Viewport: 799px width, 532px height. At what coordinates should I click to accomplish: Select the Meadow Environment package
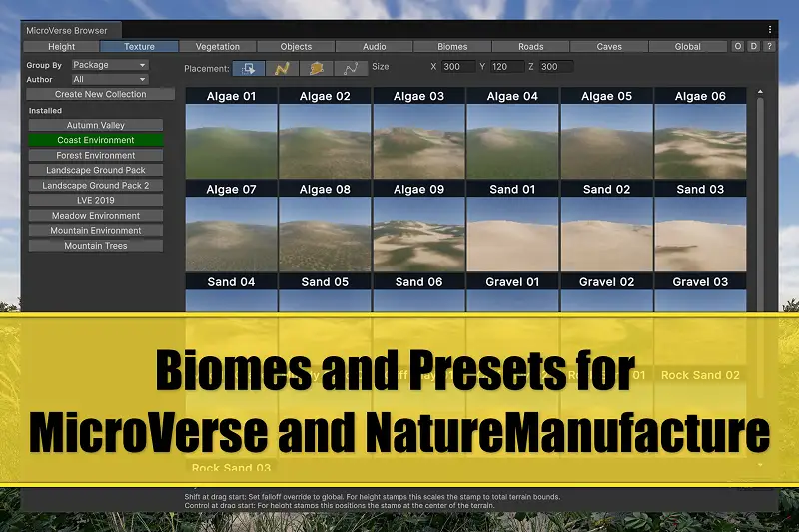pos(96,215)
